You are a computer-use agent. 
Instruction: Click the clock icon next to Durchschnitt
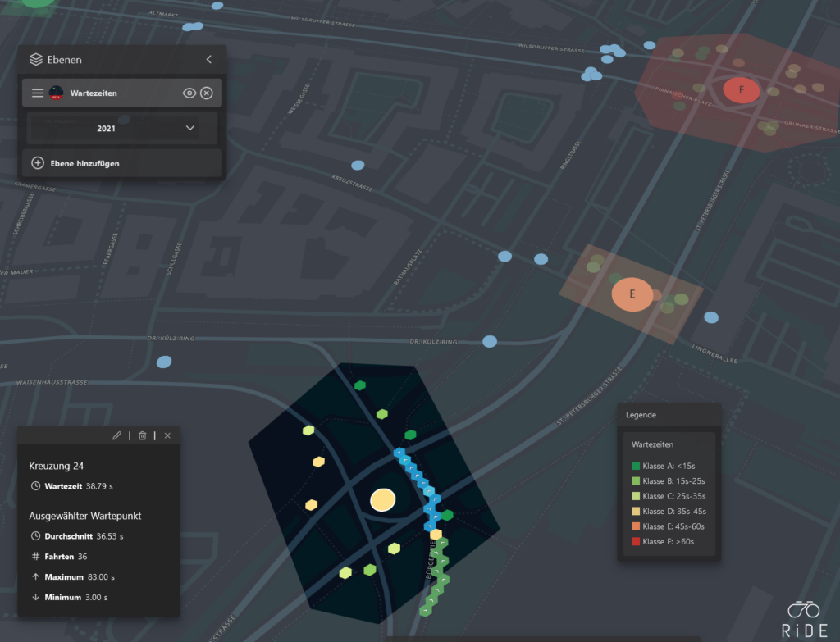tap(35, 536)
